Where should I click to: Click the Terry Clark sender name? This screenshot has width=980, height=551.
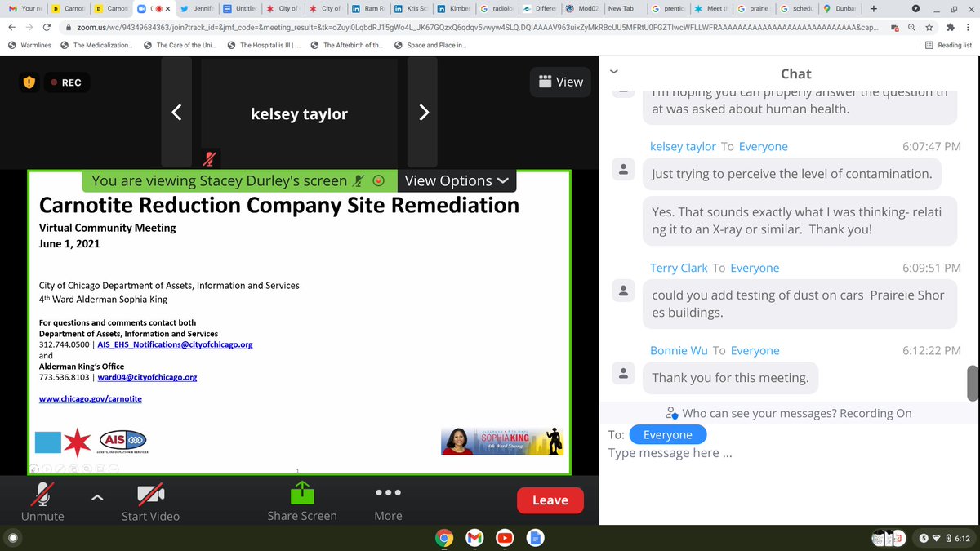point(679,268)
